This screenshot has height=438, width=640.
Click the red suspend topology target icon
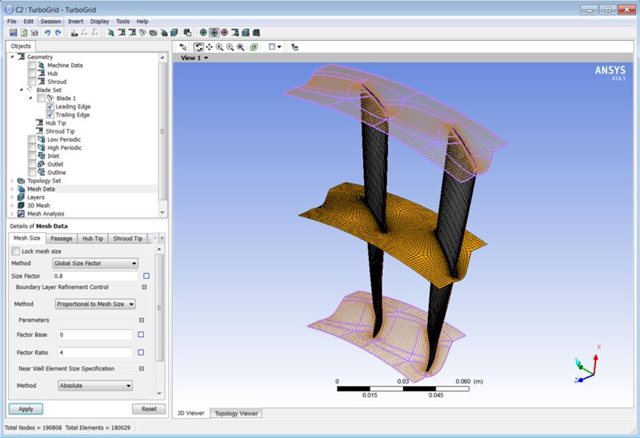[224, 33]
